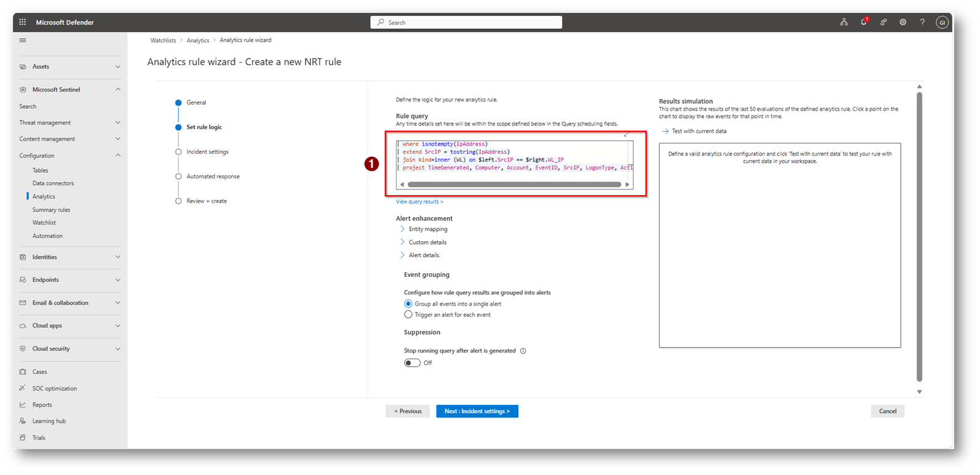Click the page scrollbar's up arrow
Image resolution: width=980 pixels, height=475 pixels.
pyautogui.click(x=919, y=87)
